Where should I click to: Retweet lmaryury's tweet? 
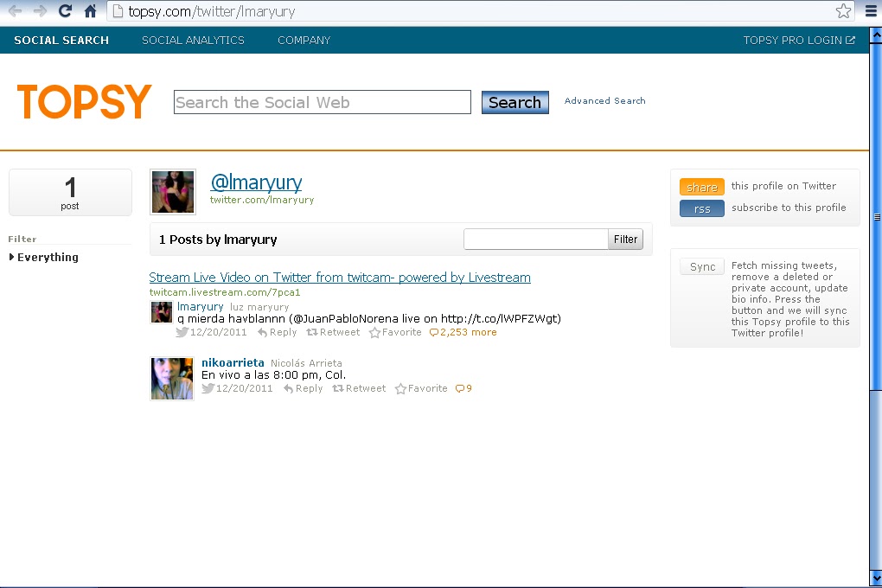tap(333, 333)
